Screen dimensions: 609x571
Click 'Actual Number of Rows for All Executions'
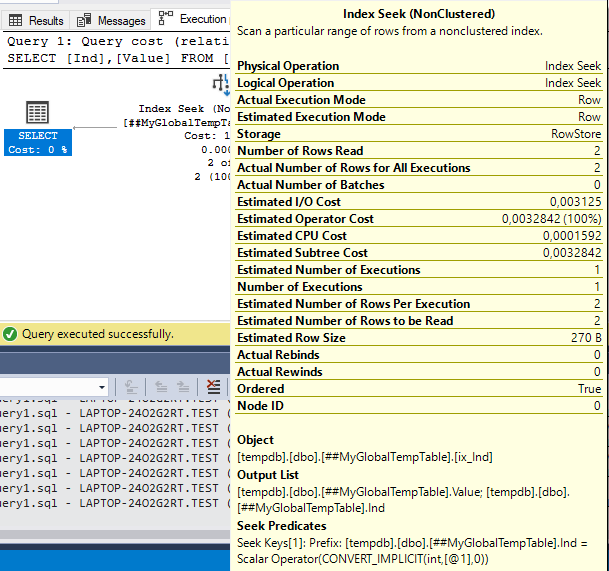tap(353, 168)
